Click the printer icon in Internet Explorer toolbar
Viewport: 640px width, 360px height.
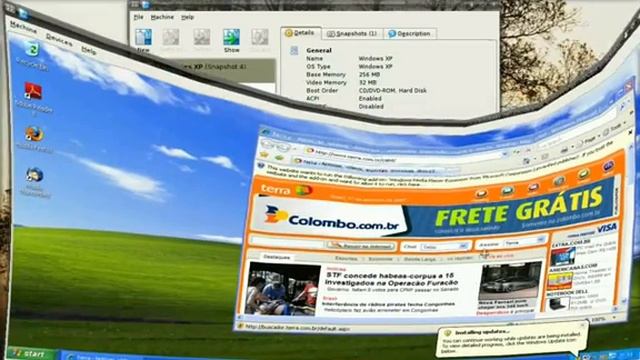coord(564,150)
